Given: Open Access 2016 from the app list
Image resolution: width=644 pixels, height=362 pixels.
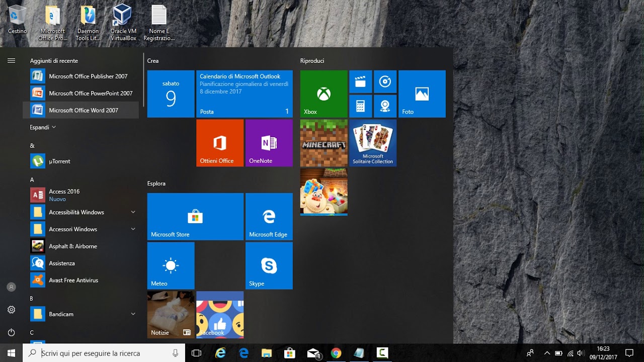Looking at the screenshot, I should tap(80, 195).
